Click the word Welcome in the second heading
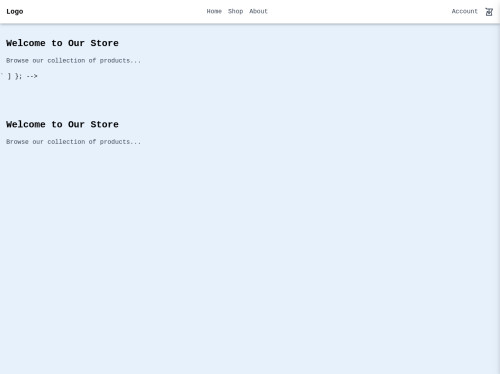Image resolution: width=500 pixels, height=374 pixels. 26,124
